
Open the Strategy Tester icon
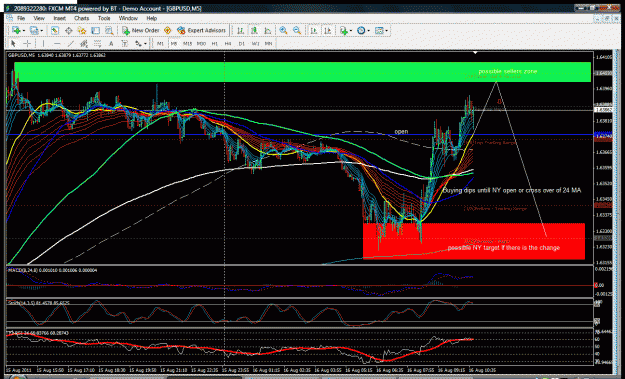tap(109, 31)
